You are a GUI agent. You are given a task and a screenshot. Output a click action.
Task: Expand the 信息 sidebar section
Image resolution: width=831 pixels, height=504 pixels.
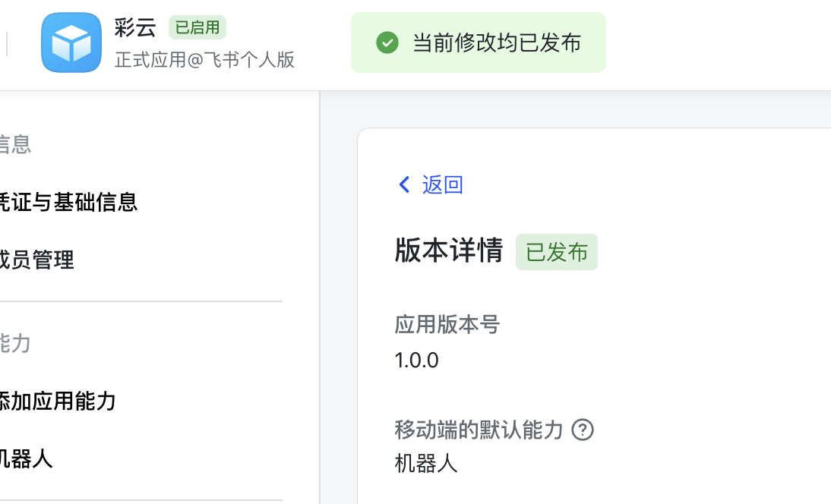click(x=17, y=144)
